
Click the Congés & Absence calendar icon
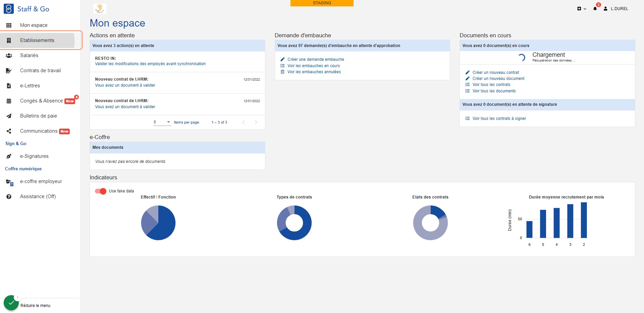point(9,101)
